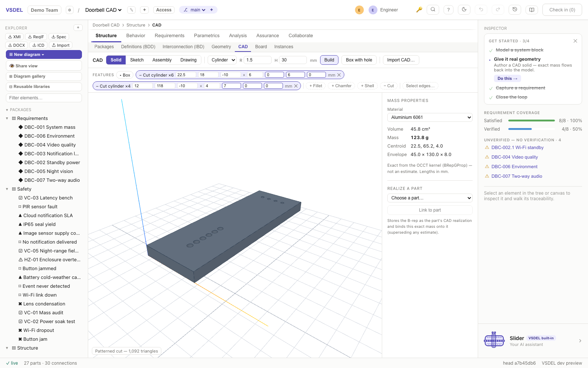Click cylinder height H field

[293, 60]
